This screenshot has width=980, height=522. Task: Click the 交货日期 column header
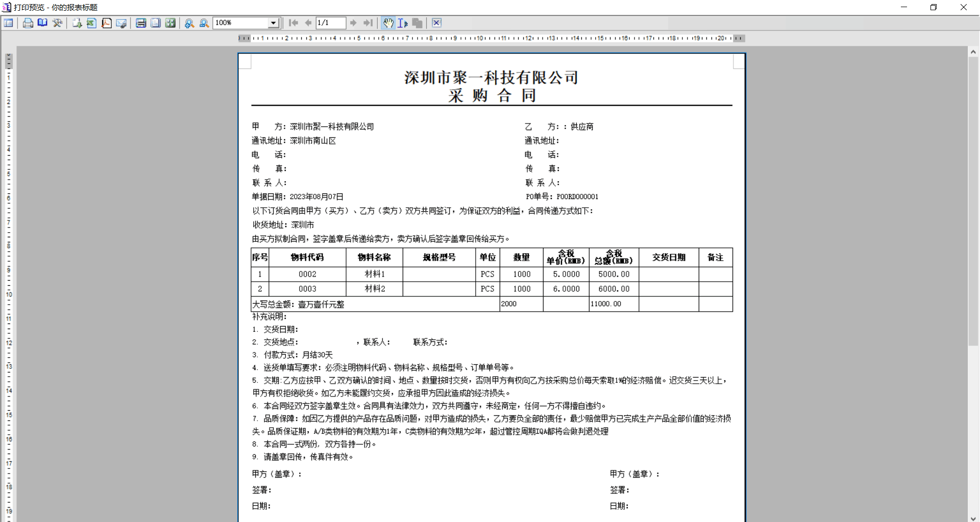click(669, 258)
